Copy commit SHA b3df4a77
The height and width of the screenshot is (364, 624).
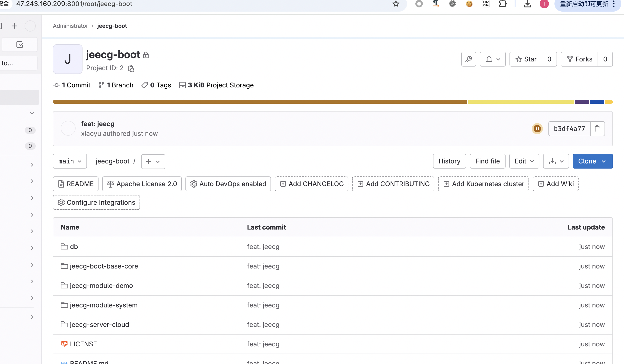(597, 129)
